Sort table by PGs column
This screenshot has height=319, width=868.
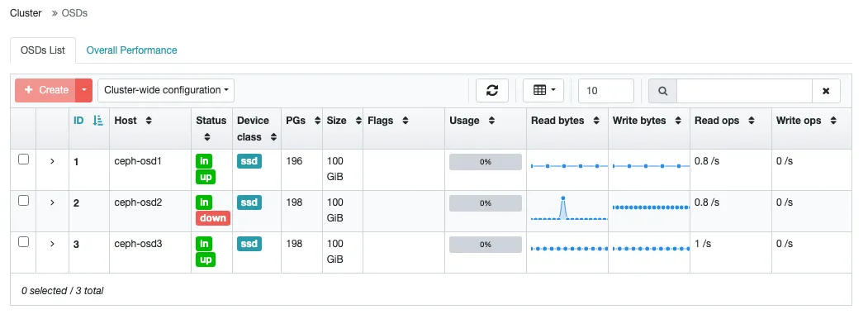(317, 120)
